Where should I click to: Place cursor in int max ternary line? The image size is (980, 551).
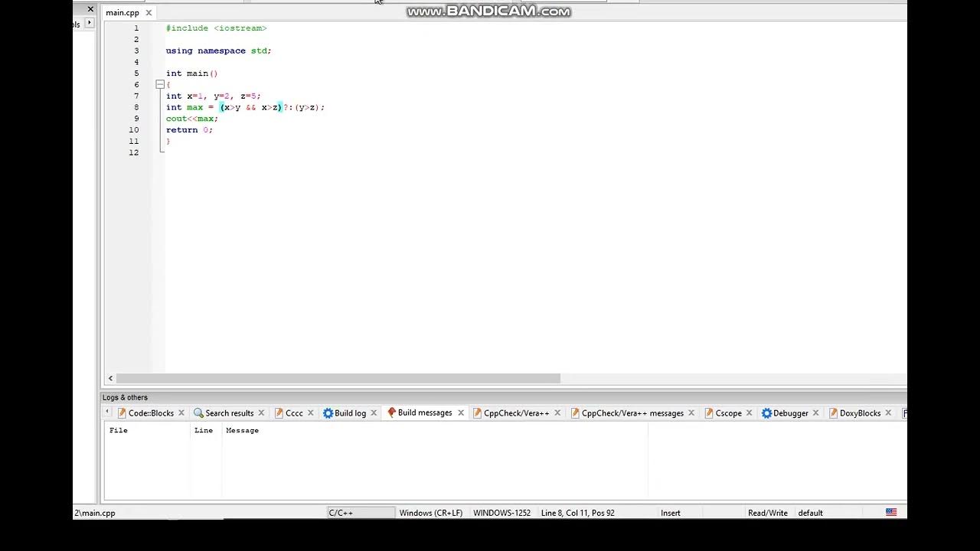click(x=245, y=107)
